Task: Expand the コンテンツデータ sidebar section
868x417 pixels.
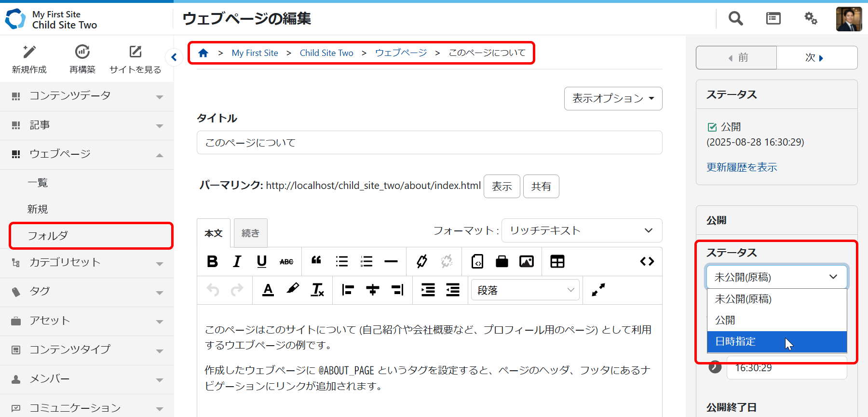Action: coord(87,96)
